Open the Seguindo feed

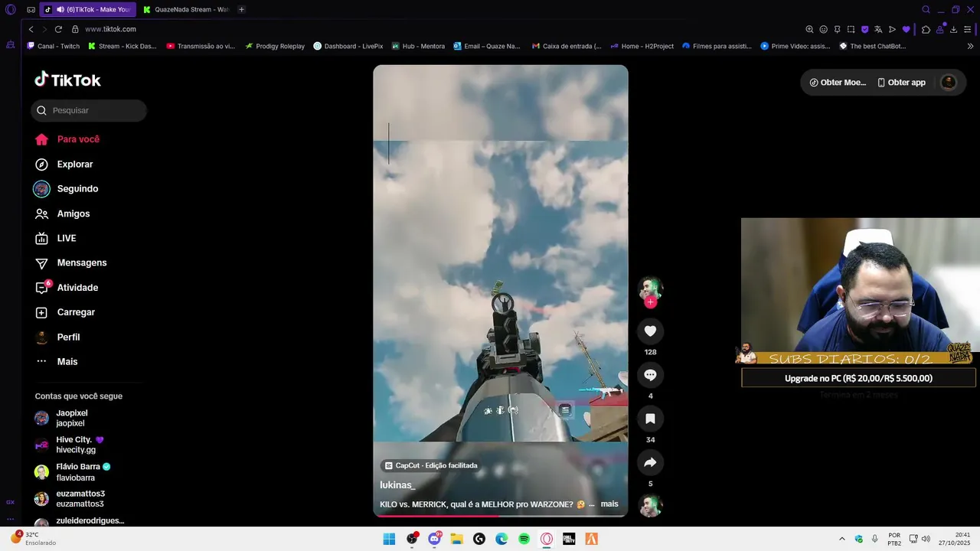tap(67, 189)
